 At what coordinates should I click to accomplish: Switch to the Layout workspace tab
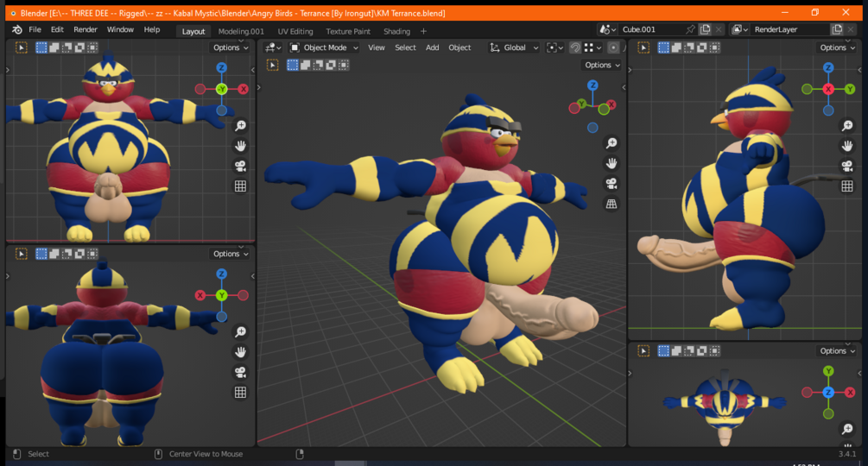click(x=193, y=32)
